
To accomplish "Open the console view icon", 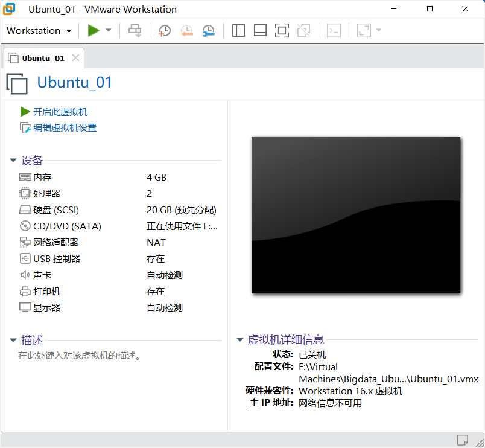I will (334, 31).
